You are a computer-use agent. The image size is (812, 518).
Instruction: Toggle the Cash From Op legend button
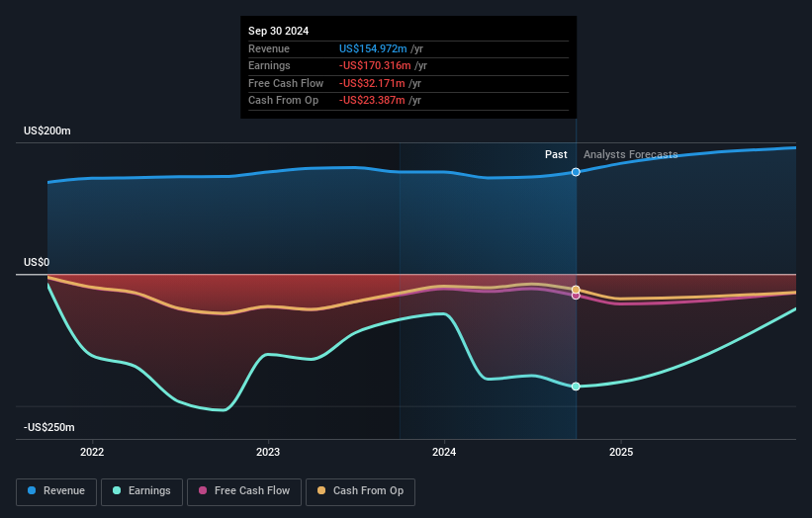click(x=360, y=491)
